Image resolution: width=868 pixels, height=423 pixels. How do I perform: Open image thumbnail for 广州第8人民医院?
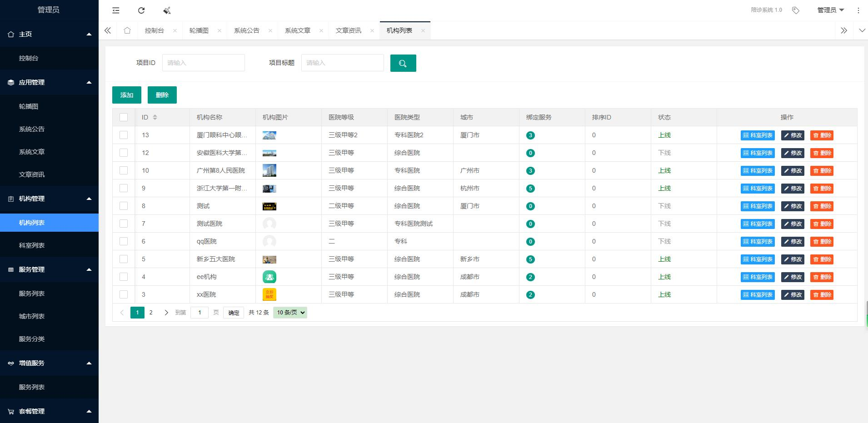click(x=269, y=170)
